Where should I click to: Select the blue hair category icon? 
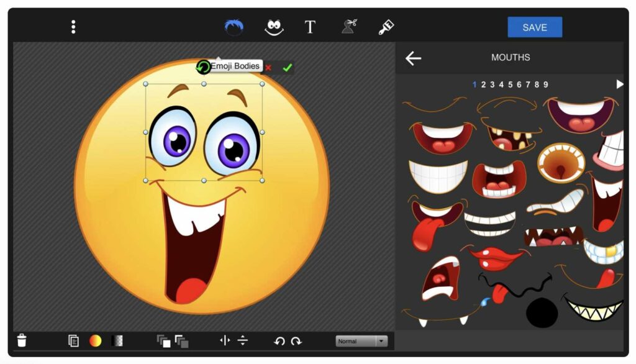234,27
